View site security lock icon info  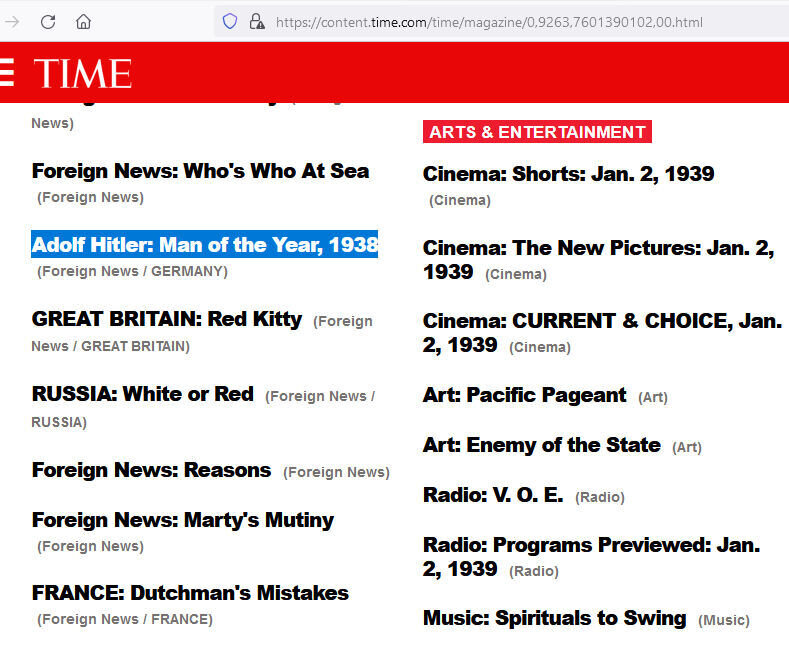(257, 22)
